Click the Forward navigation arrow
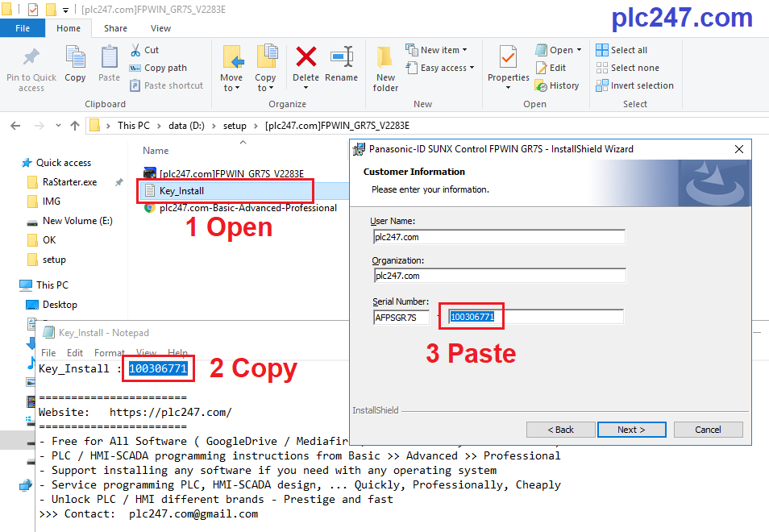Image resolution: width=769 pixels, height=532 pixels. tap(39, 126)
